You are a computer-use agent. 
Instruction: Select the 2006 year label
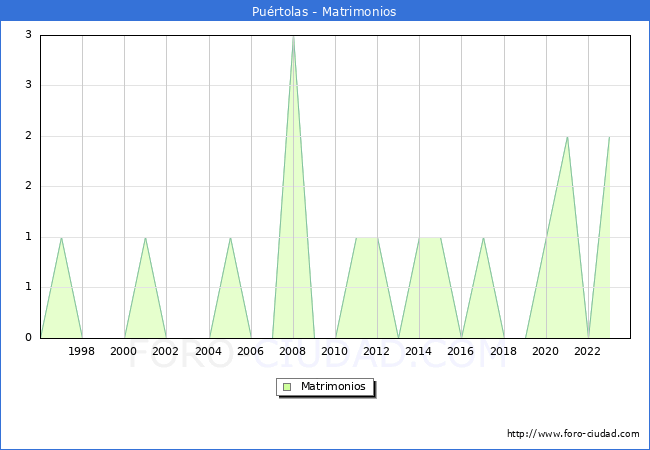pyautogui.click(x=251, y=351)
